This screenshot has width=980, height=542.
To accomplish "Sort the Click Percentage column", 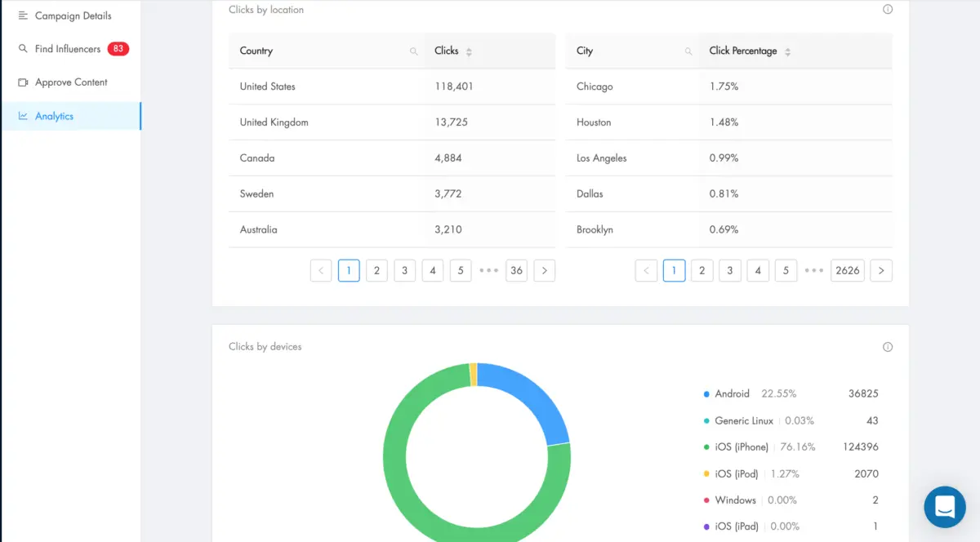I will [787, 51].
